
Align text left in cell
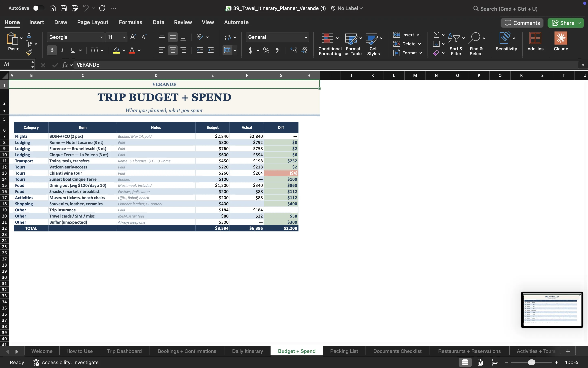tap(162, 50)
